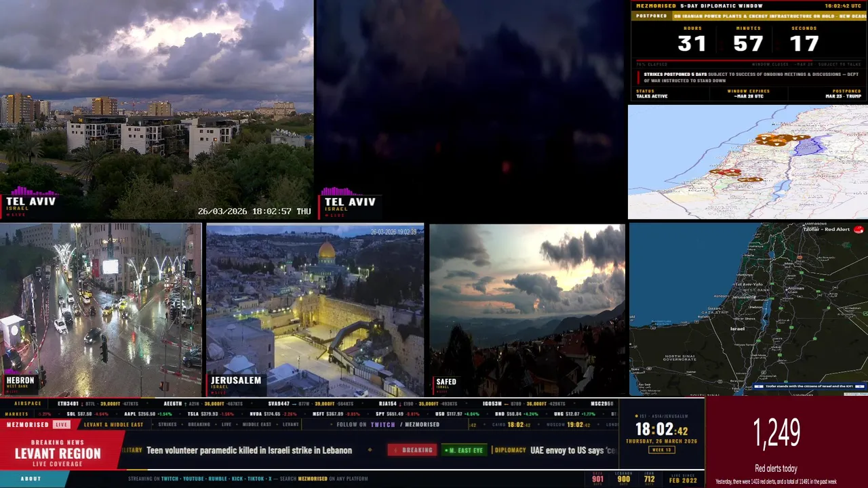Screen dimensions: 868x488
Task: Click the WEEK 13 badge
Action: tap(662, 450)
